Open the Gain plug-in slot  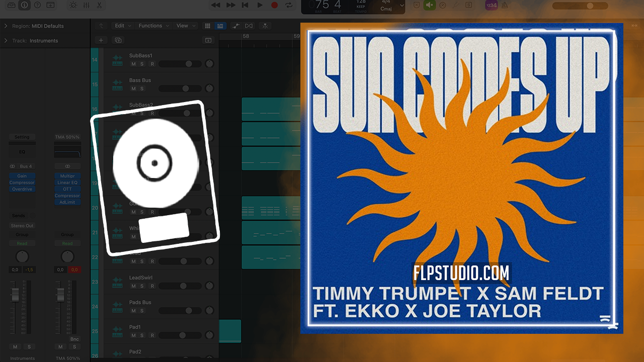click(x=22, y=176)
